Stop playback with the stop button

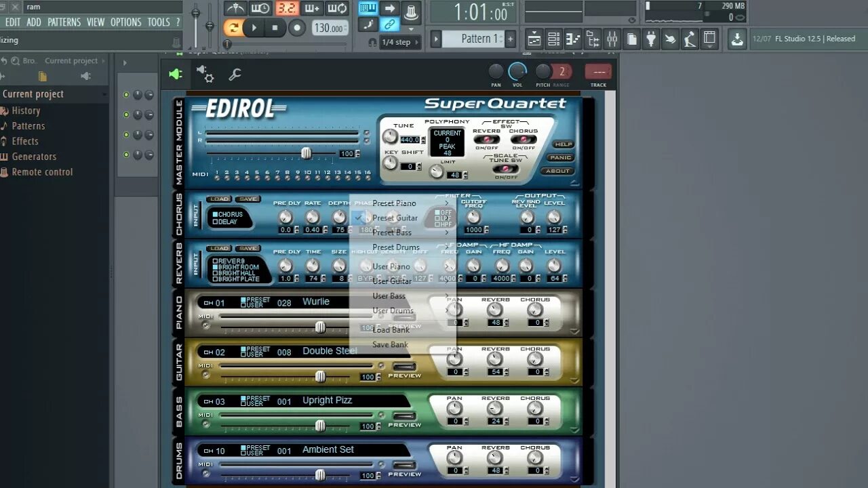tap(275, 28)
